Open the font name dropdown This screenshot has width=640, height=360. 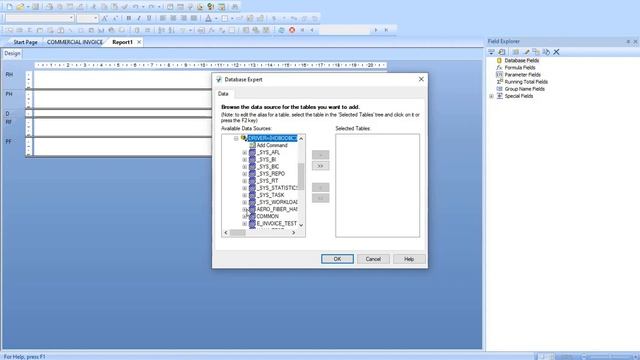coord(71,18)
